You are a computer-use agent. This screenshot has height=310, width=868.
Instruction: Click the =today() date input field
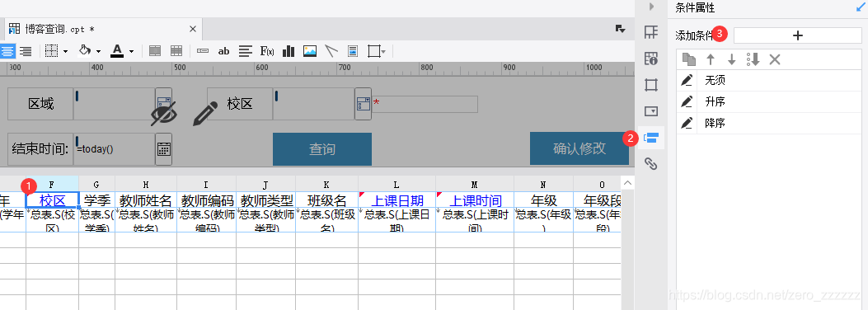point(115,149)
